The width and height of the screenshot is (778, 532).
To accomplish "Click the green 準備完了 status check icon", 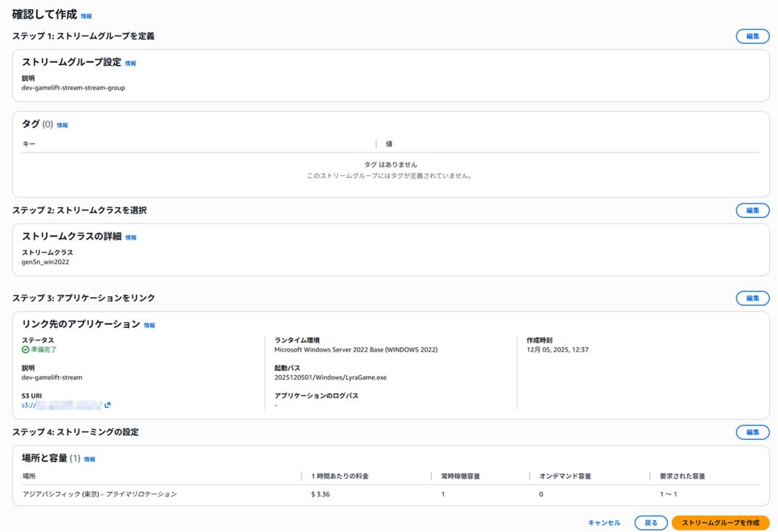I will [26, 349].
